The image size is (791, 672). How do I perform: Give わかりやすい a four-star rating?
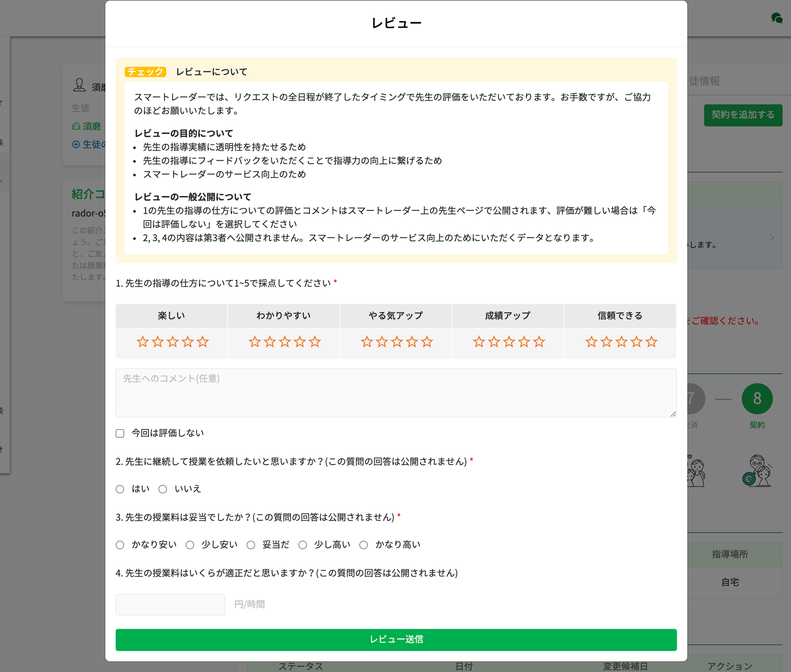point(300,342)
